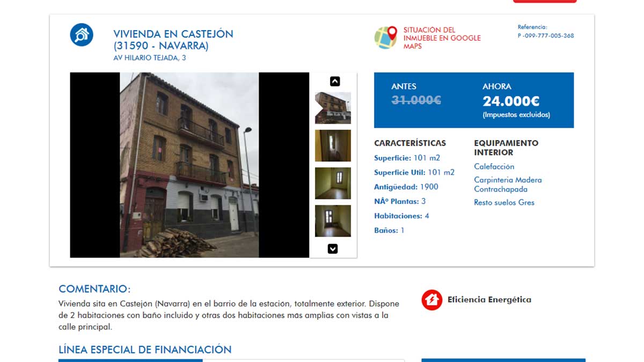Image resolution: width=644 pixels, height=362 pixels.
Task: Click the 'Vivienda en Castejón' title
Action: pyautogui.click(x=173, y=40)
